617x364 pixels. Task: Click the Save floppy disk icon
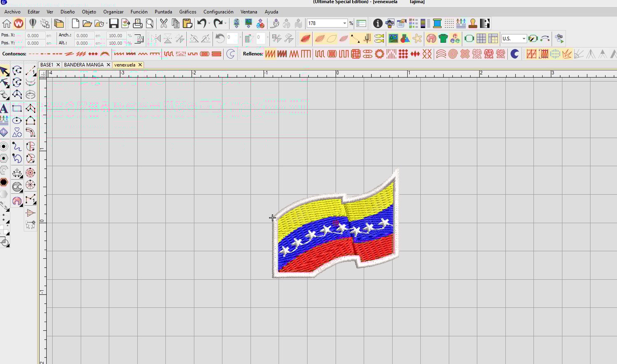coord(114,23)
